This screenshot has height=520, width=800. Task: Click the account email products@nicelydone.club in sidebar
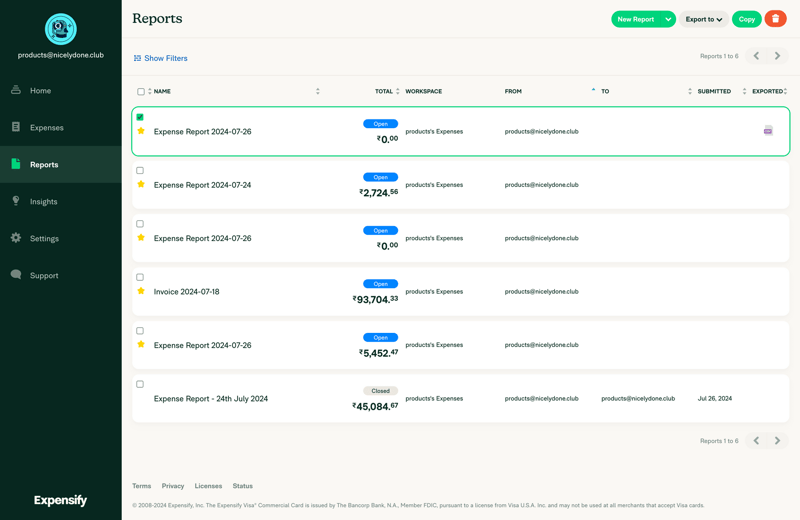click(x=61, y=55)
